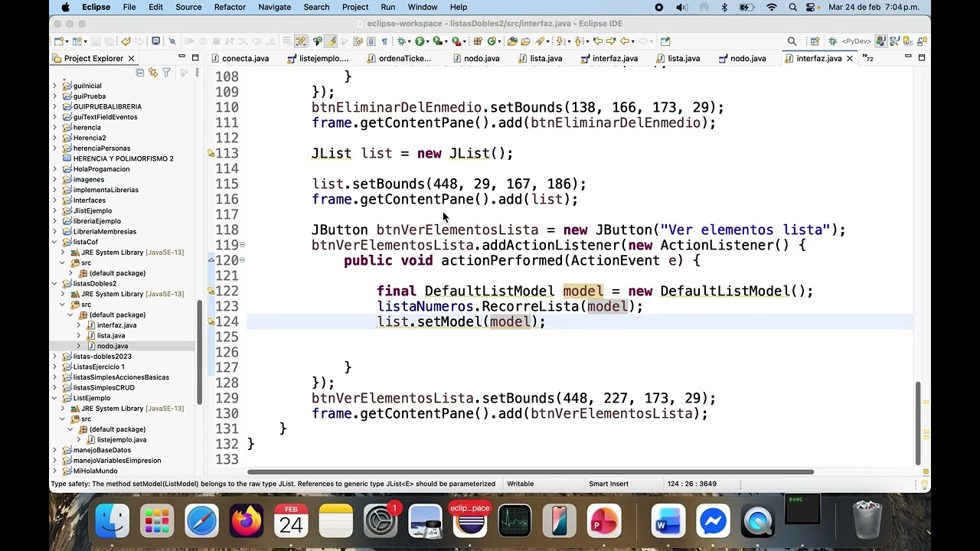Click the Debug bug icon
This screenshot has height=551, width=980.
click(402, 41)
